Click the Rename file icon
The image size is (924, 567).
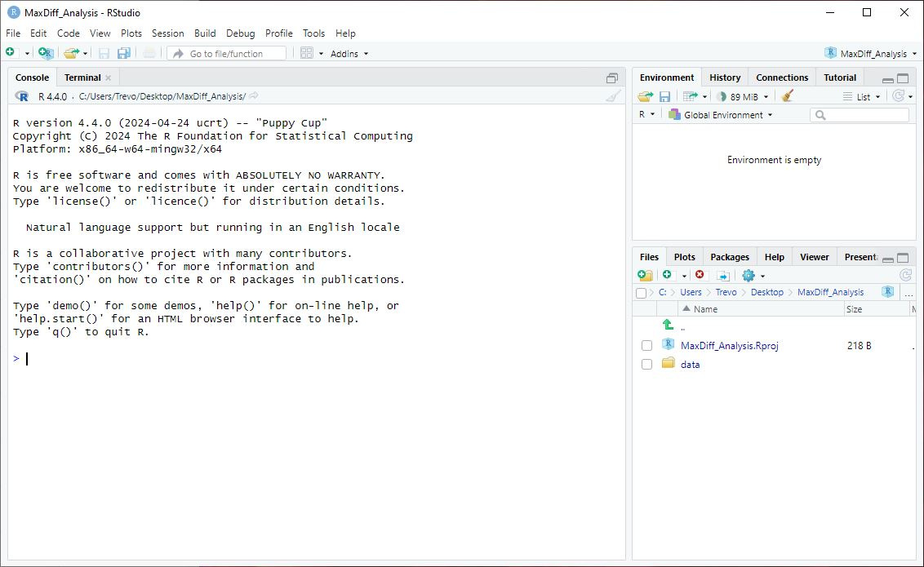pyautogui.click(x=723, y=276)
